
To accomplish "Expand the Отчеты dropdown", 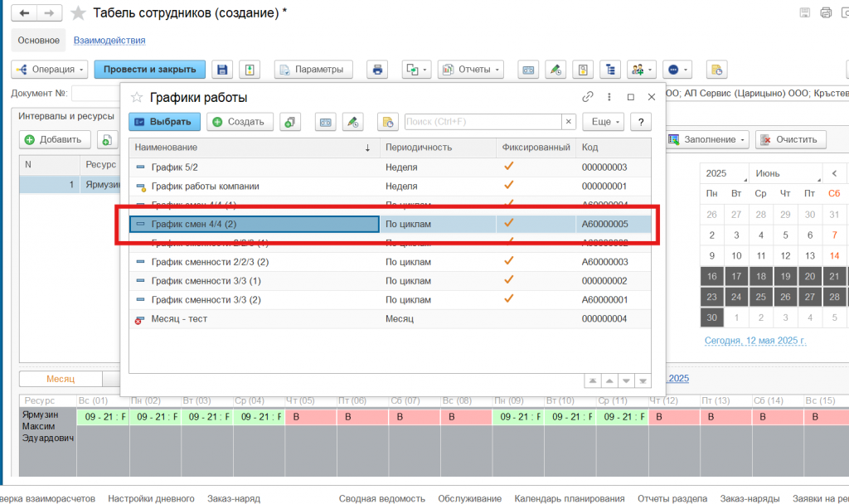I will pos(471,70).
